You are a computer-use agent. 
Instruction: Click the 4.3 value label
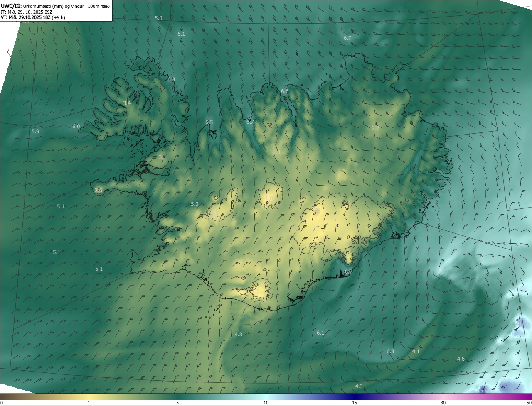pyautogui.click(x=359, y=386)
